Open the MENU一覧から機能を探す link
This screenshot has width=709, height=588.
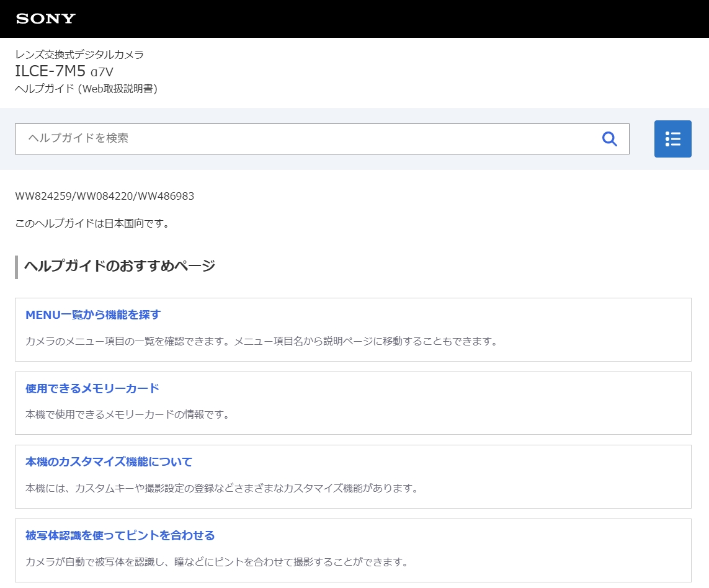pos(93,315)
